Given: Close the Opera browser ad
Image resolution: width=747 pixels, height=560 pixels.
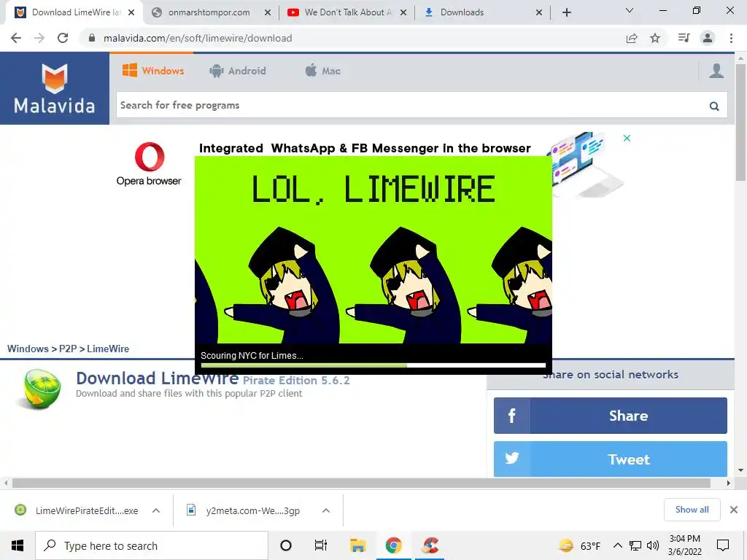Looking at the screenshot, I should (x=627, y=138).
